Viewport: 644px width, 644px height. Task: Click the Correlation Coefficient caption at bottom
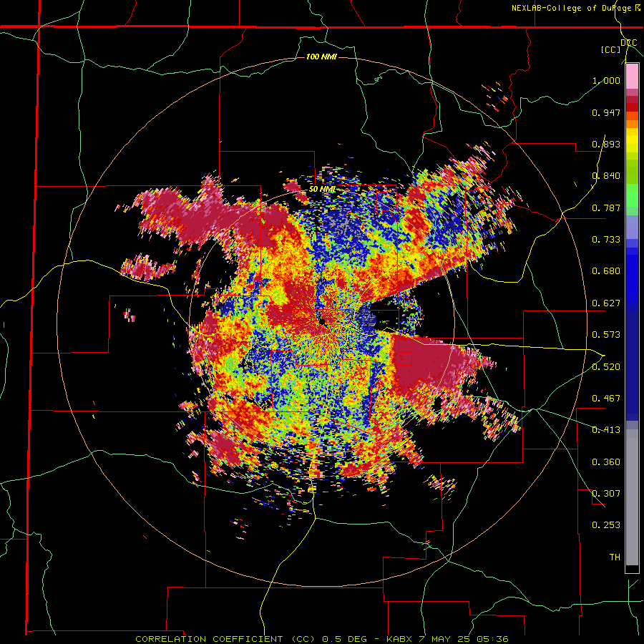click(x=322, y=639)
